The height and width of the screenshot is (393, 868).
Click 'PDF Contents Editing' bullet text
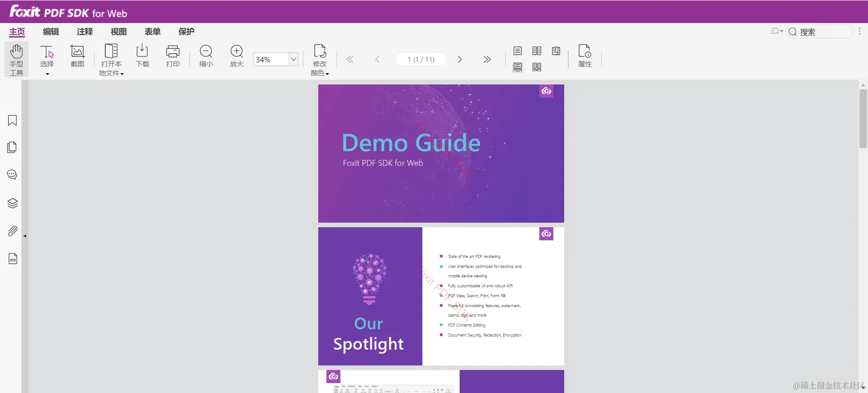(x=467, y=325)
